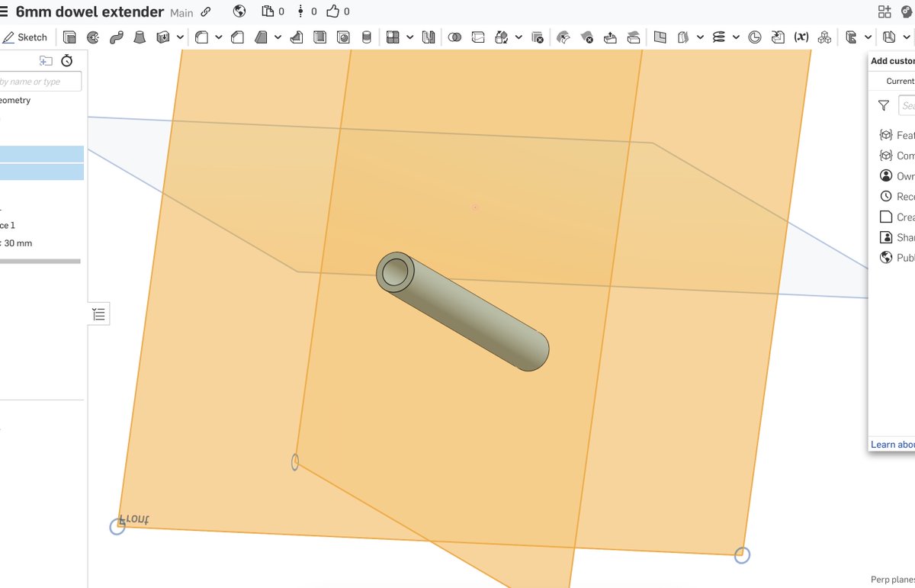Select the Chamfer tool
915x588 pixels.
click(237, 37)
